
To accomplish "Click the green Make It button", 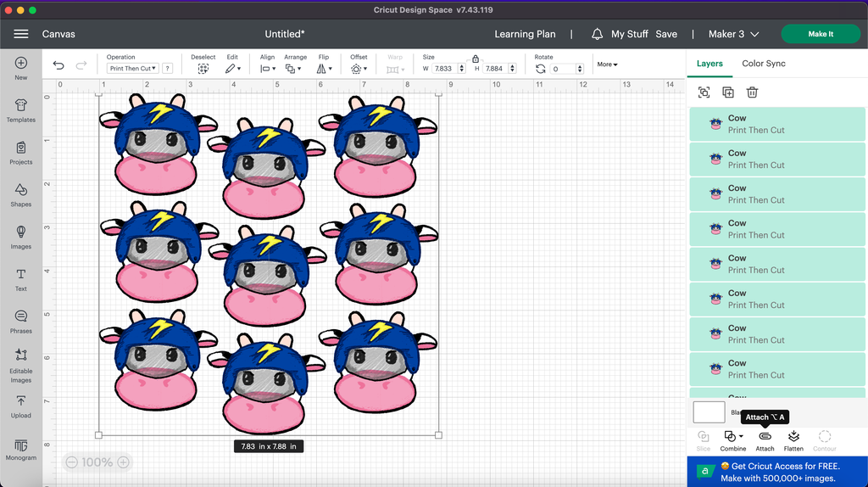I will pos(820,34).
